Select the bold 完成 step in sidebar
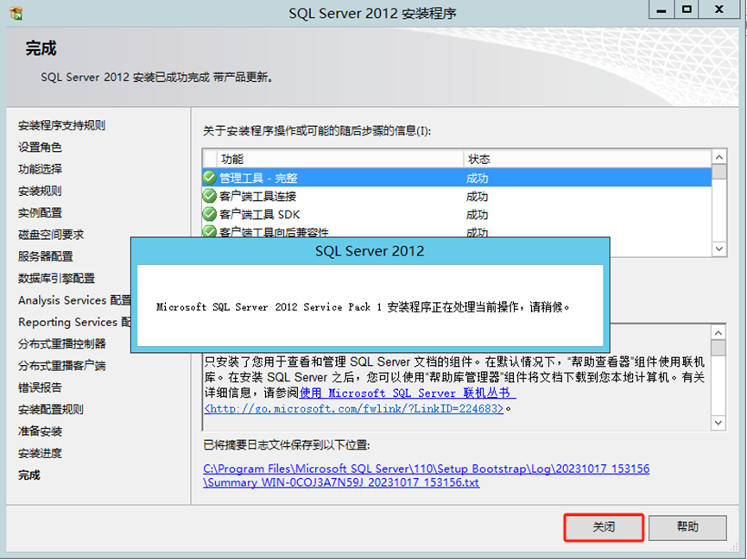This screenshot has height=560, width=747. tap(29, 475)
